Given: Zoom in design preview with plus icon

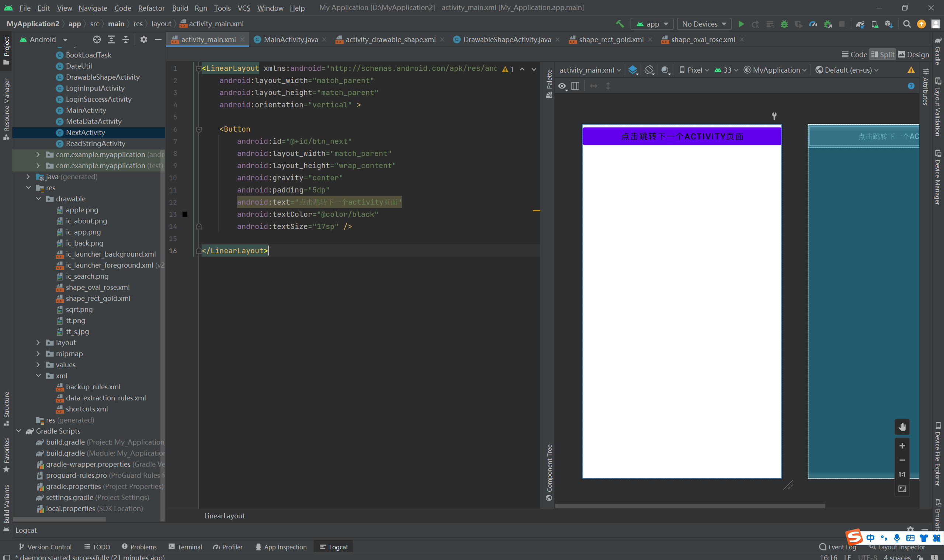Looking at the screenshot, I should point(902,446).
